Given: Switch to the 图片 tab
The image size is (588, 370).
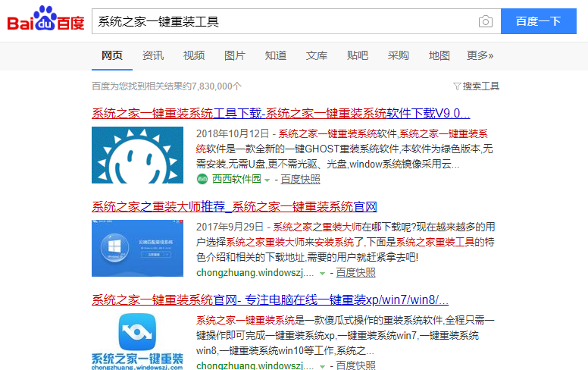Looking at the screenshot, I should (235, 55).
